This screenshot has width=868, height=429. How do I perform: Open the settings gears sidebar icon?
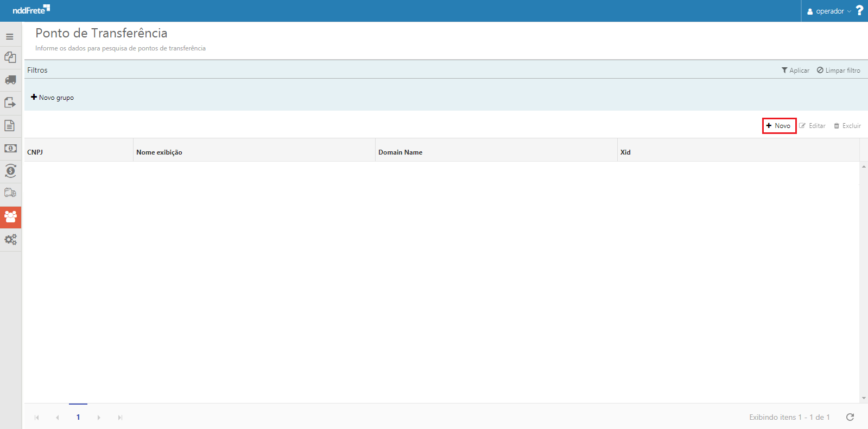point(10,239)
